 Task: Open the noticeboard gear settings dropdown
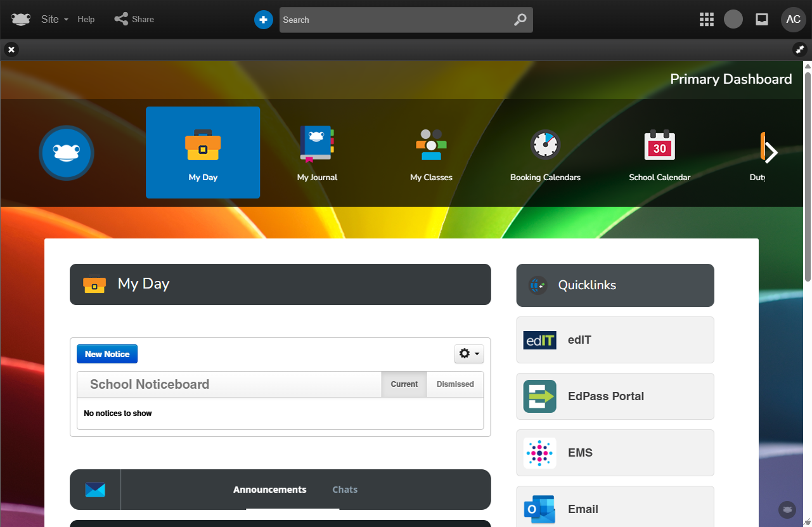tap(469, 354)
